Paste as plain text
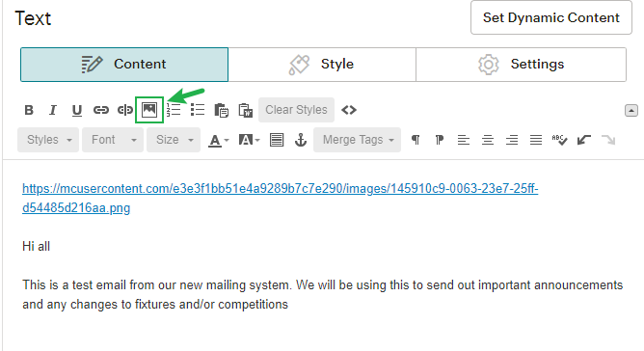The height and width of the screenshot is (351, 644). 222,110
